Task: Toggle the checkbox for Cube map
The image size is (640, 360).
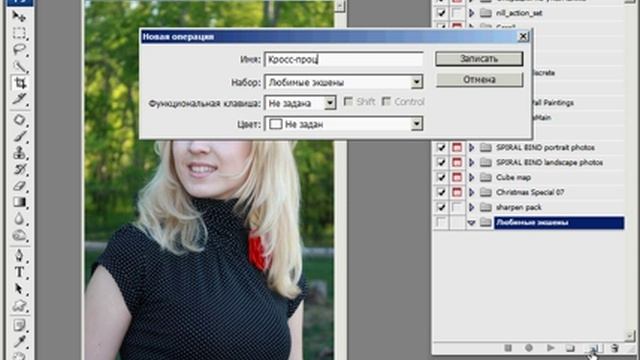Action: [x=441, y=178]
